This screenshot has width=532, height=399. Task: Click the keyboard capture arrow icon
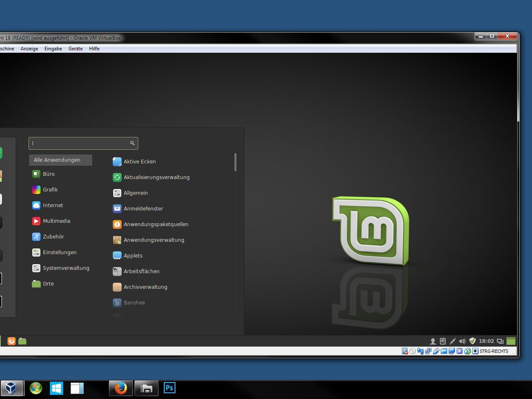[475, 351]
